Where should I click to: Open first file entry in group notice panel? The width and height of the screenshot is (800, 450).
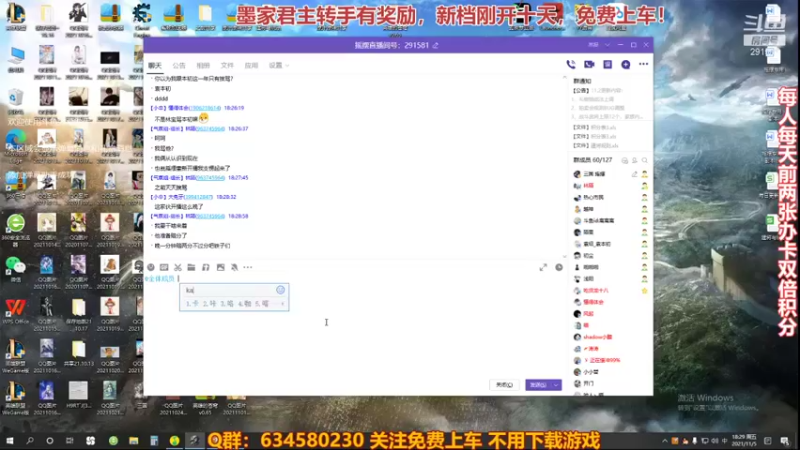point(595,127)
